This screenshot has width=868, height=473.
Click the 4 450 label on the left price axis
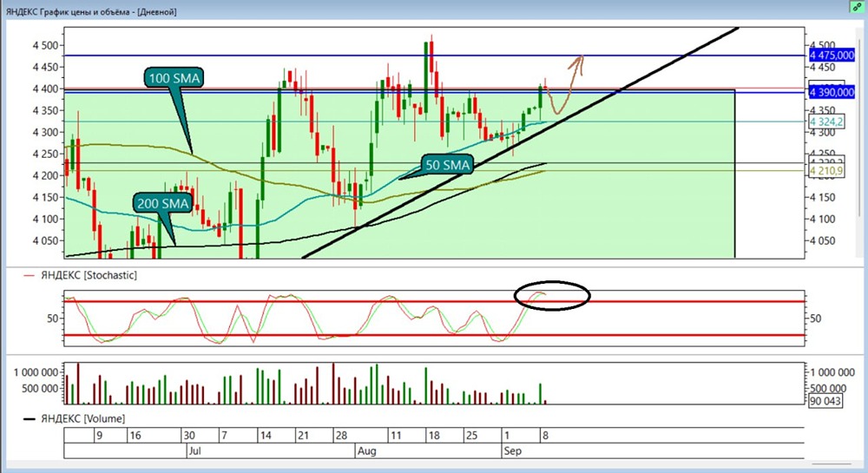click(x=45, y=67)
